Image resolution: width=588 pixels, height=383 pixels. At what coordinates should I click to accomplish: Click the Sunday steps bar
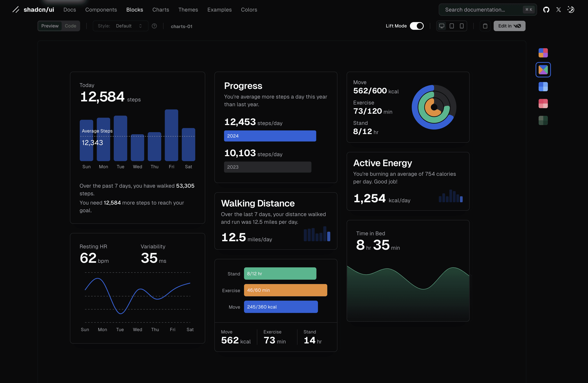86,140
